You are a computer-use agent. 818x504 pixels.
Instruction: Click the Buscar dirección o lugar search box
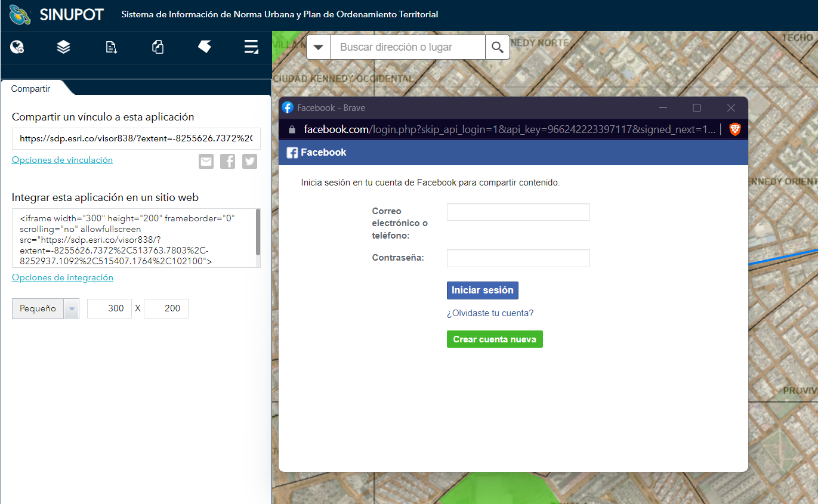[408, 47]
